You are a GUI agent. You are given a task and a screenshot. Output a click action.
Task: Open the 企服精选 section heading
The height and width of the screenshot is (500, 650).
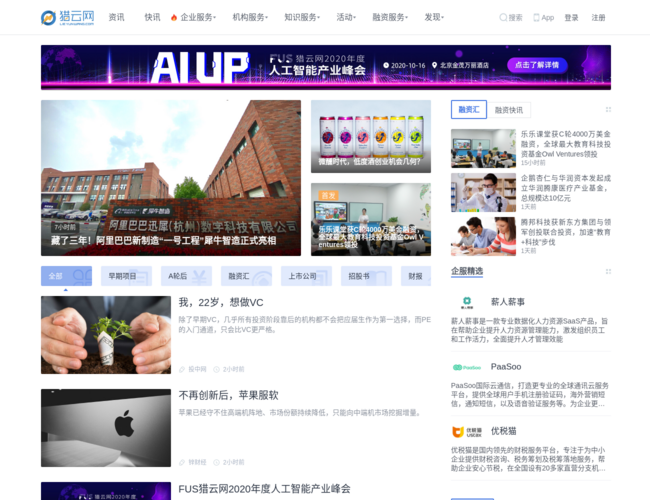click(467, 271)
